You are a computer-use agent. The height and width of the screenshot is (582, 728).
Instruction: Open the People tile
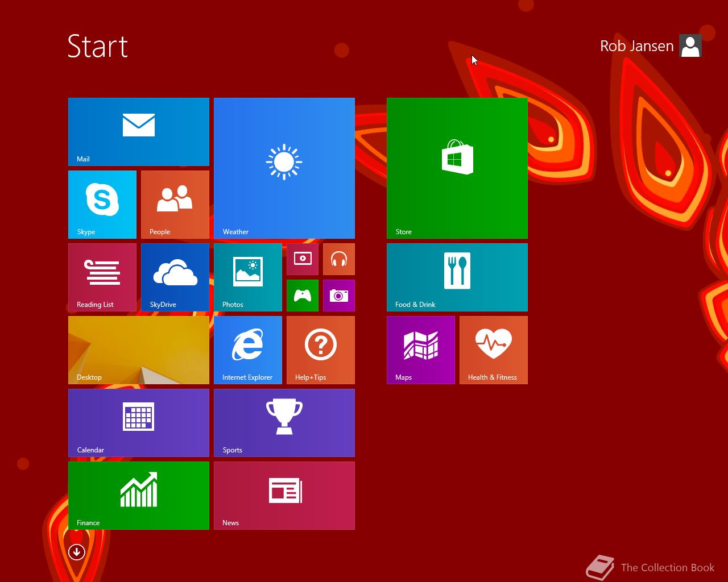175,205
